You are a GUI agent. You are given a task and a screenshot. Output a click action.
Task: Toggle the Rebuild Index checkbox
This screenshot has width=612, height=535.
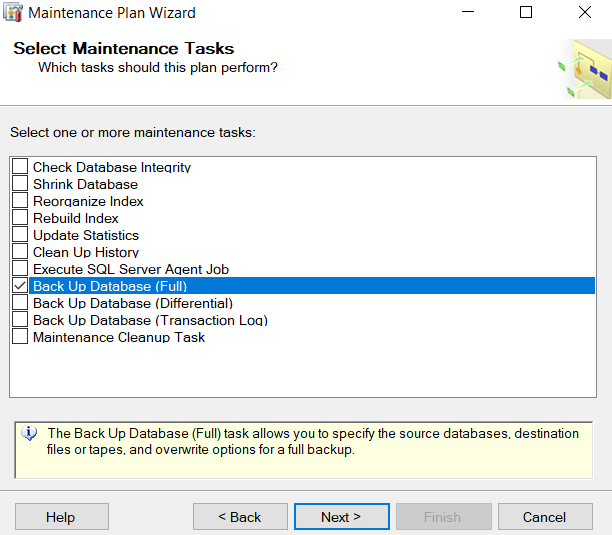[20, 218]
